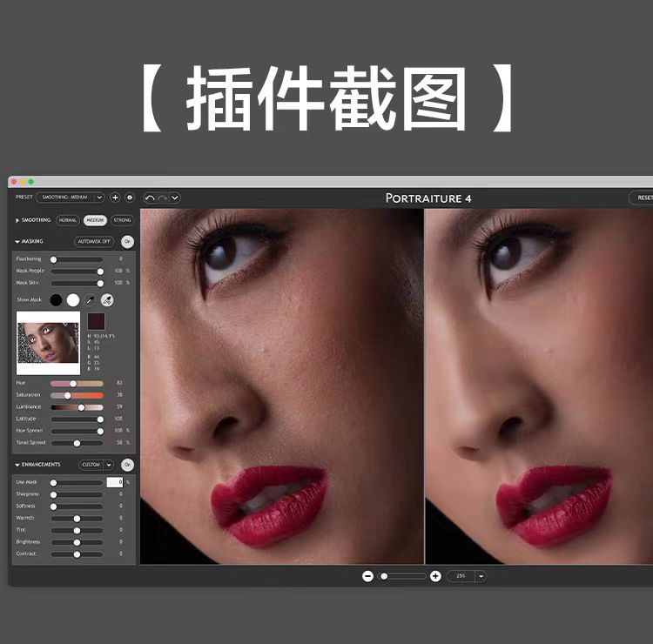
Task: Click the Tonal Spread slider
Action: pos(77,443)
